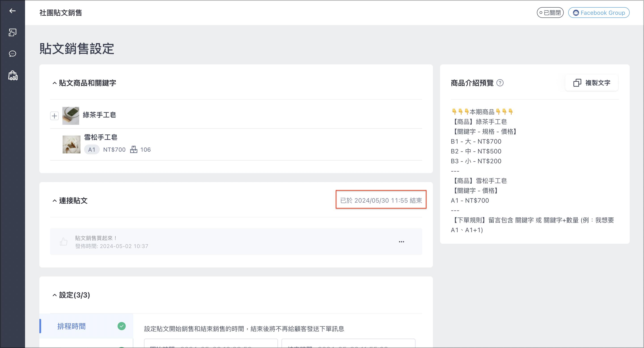Image resolution: width=644 pixels, height=348 pixels.
Task: Go back using the arrow icon
Action: pos(13,11)
